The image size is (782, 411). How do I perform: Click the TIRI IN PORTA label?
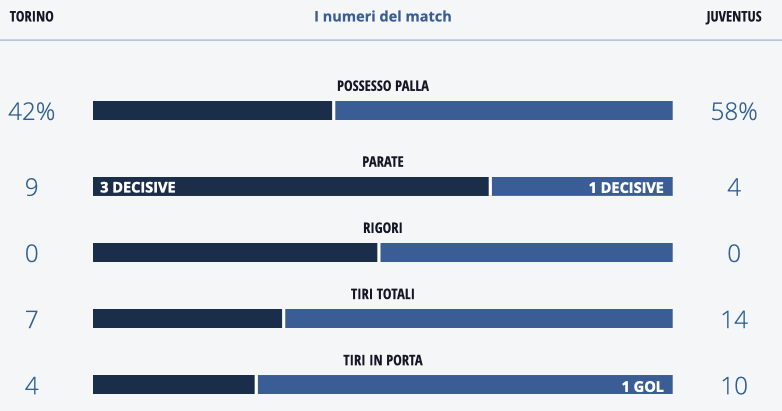coord(383,360)
